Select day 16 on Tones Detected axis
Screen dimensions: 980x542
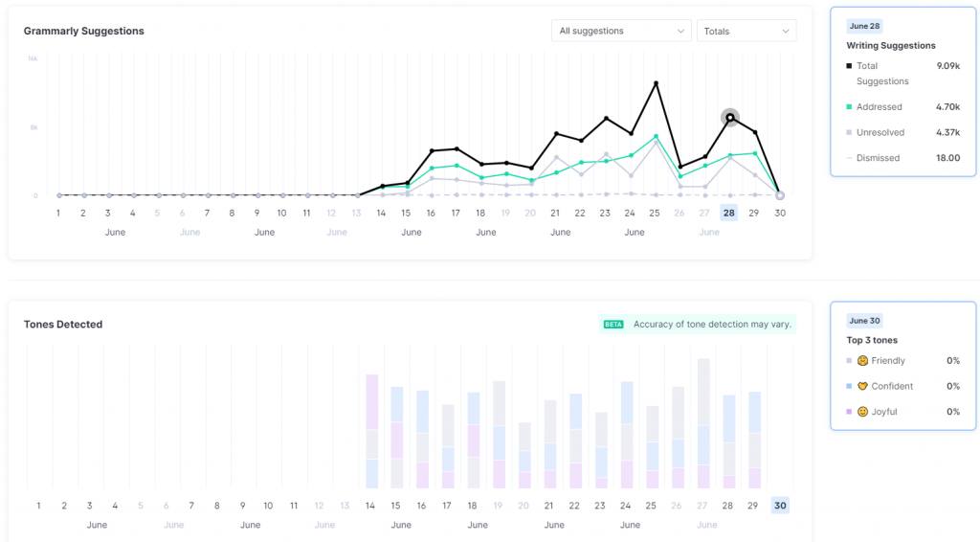click(x=421, y=506)
